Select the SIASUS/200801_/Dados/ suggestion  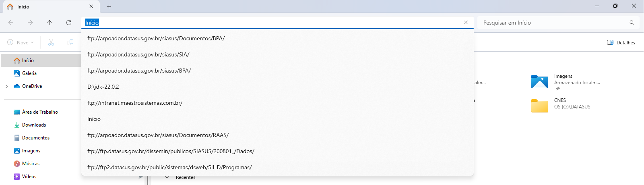[277, 151]
